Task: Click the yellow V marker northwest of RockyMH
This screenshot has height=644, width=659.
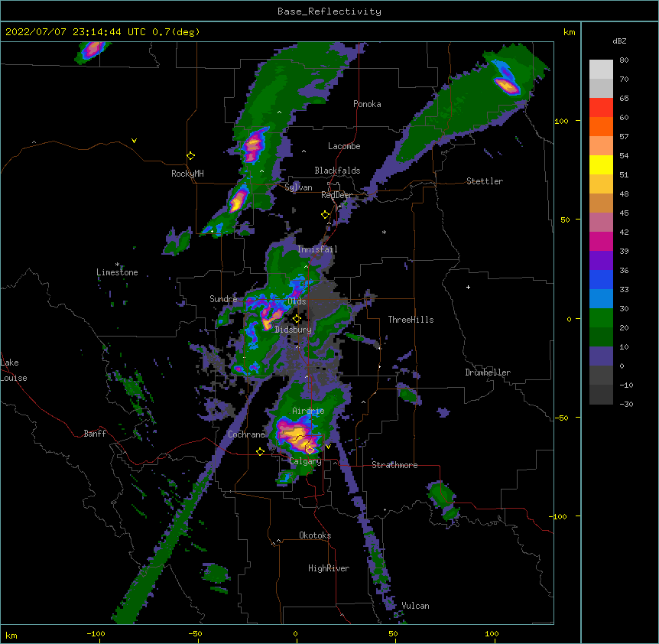Action: pos(134,141)
